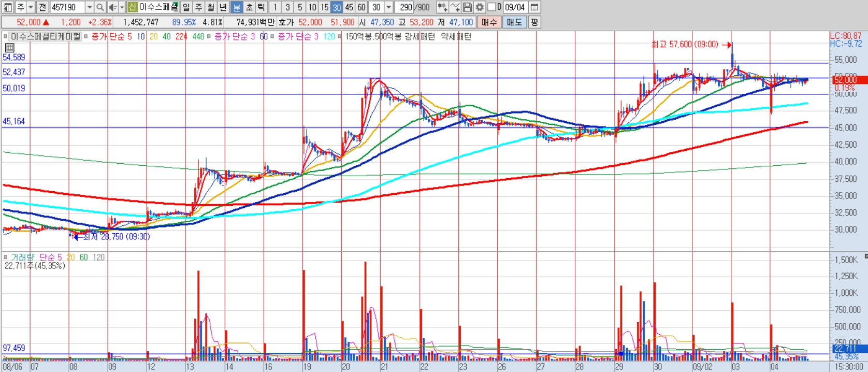868x372 pixels.
Task: Switch to daily chart 일
Action: click(186, 7)
